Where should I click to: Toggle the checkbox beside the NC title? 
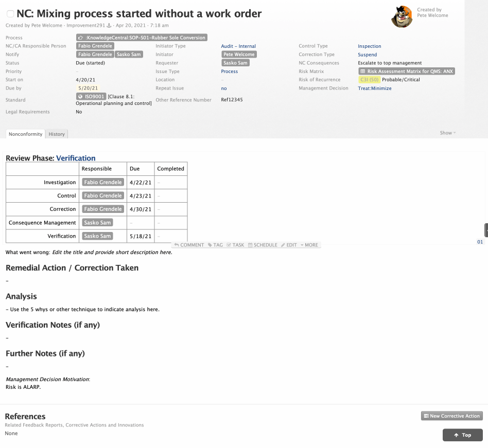pos(10,14)
